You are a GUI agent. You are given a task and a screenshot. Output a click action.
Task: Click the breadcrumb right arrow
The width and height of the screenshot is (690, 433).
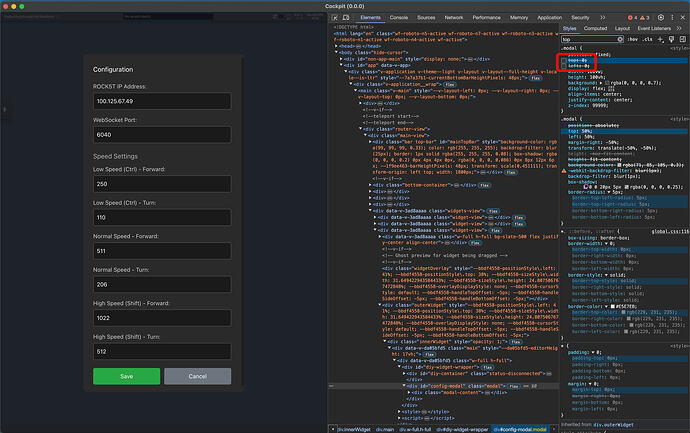(x=554, y=429)
